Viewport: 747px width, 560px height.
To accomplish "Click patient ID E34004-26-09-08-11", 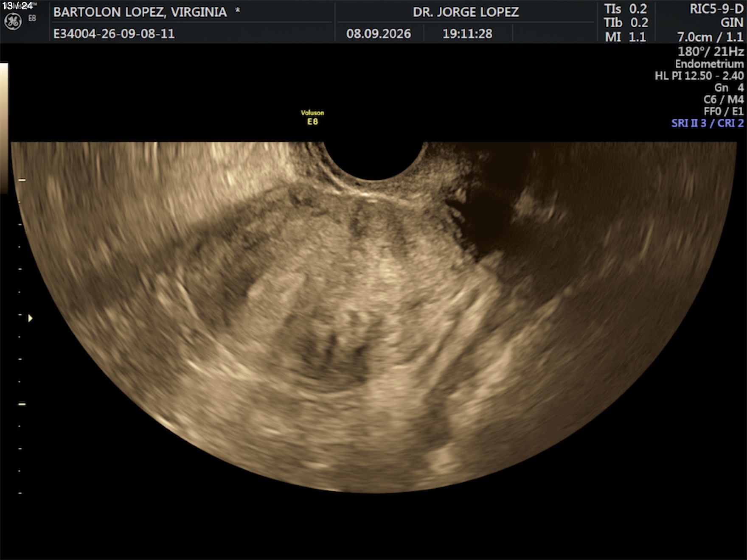I will pyautogui.click(x=114, y=34).
